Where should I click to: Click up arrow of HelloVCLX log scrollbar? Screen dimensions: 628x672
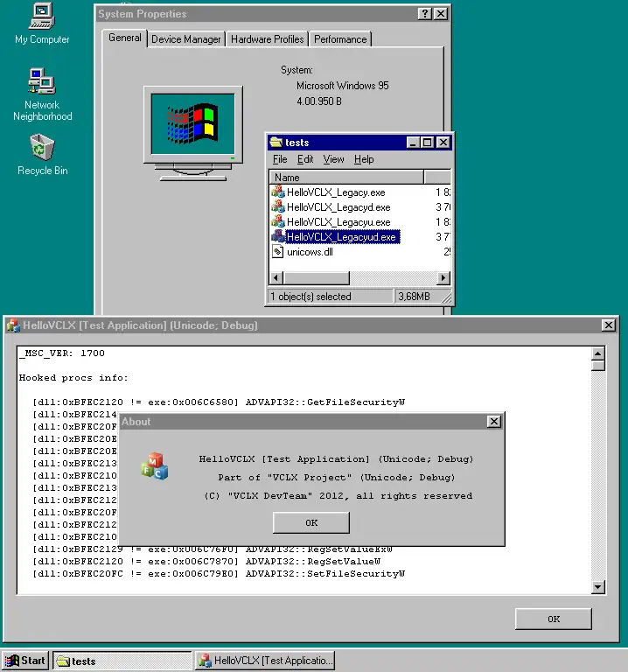click(598, 353)
